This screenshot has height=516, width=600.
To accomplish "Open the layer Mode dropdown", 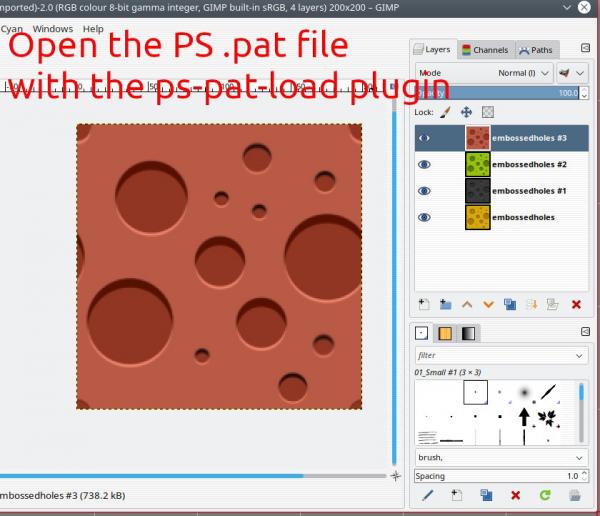I will pos(484,73).
